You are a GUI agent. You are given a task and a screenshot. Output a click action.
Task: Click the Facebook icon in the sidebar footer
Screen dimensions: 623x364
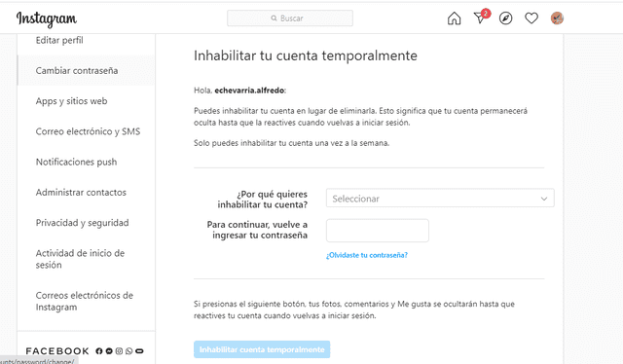[99, 351]
